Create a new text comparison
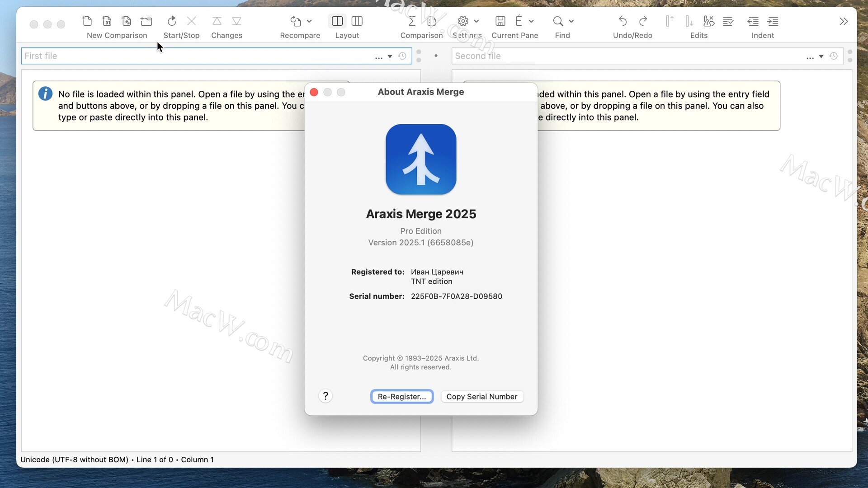The image size is (868, 488). [87, 21]
